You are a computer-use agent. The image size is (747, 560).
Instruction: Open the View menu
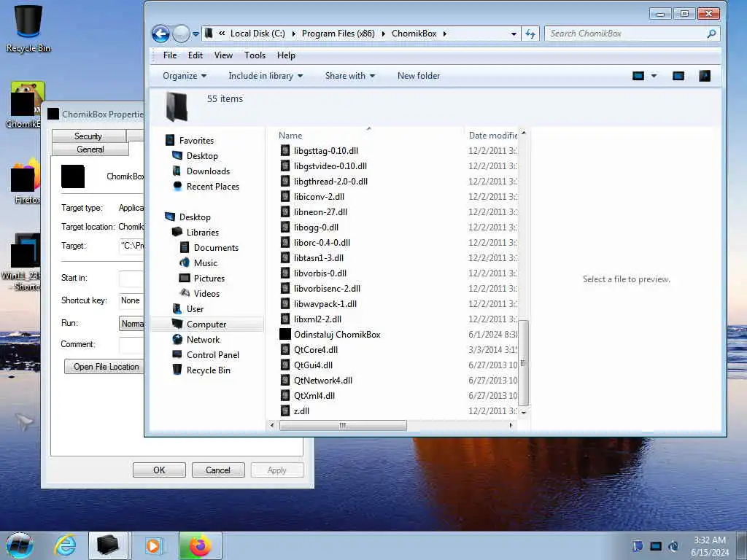pyautogui.click(x=223, y=55)
